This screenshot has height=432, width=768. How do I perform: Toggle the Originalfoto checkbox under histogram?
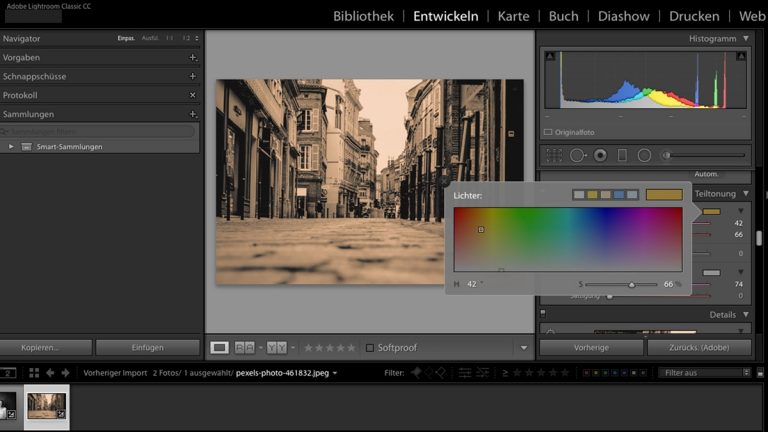[548, 131]
